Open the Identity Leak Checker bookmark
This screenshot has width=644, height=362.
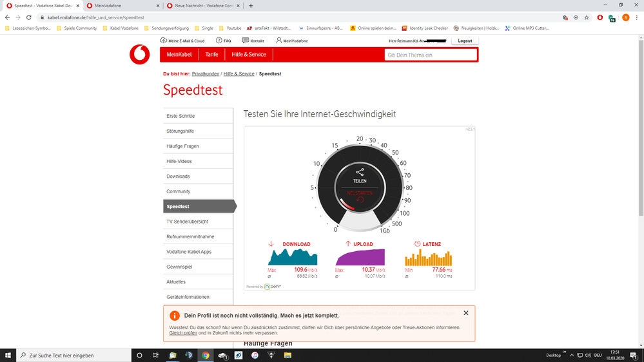pos(425,28)
